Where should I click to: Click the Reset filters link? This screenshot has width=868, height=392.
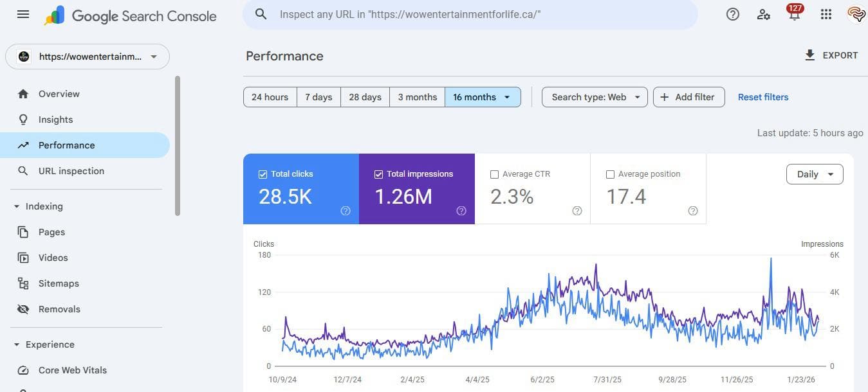(x=762, y=96)
